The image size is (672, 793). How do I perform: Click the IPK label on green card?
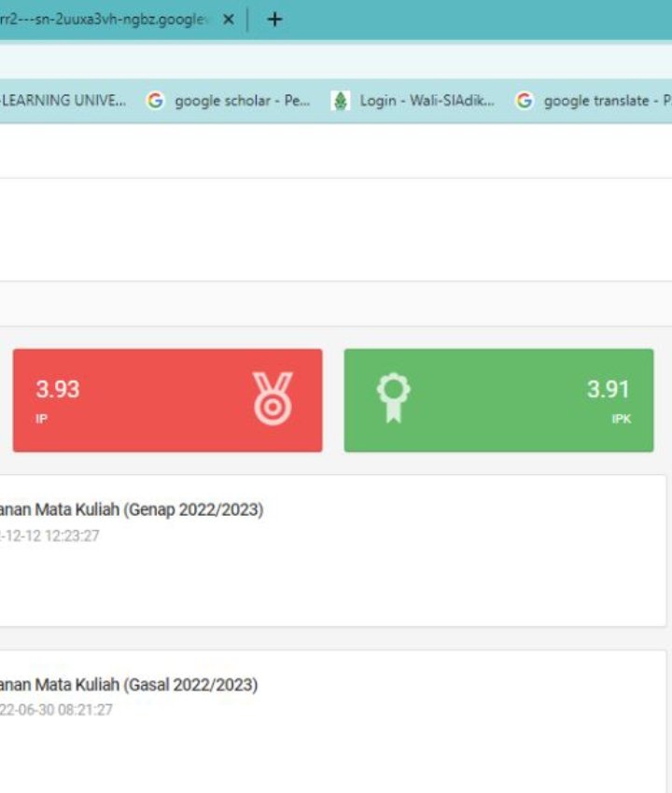(621, 419)
